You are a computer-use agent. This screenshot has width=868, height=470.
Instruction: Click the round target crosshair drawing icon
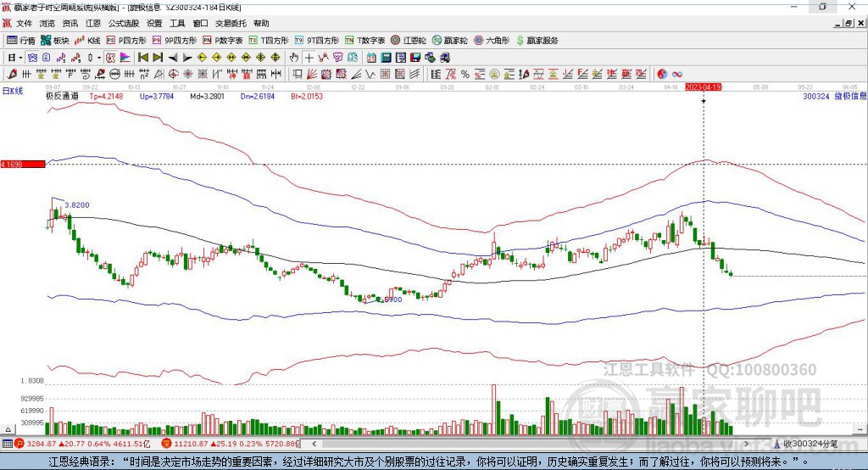(x=173, y=75)
